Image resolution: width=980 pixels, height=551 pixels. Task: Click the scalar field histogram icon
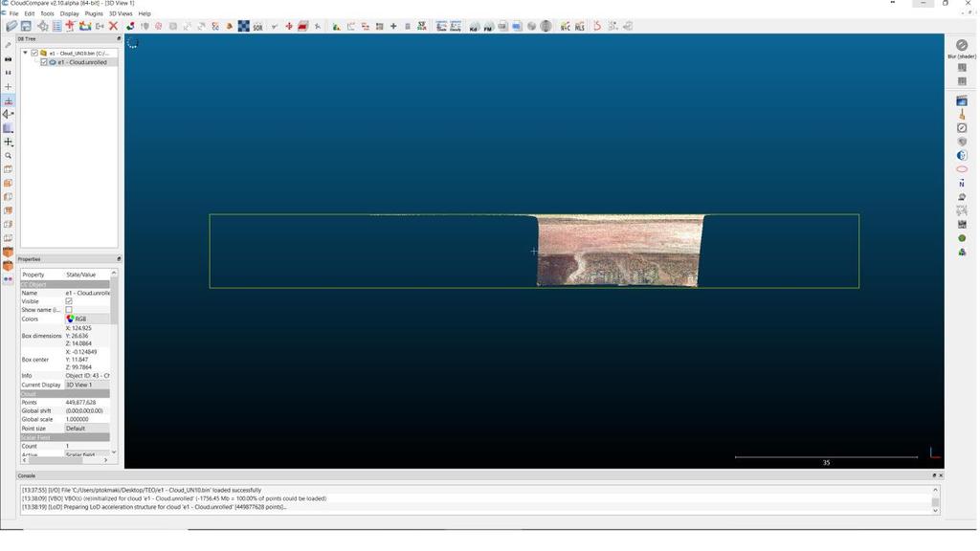(x=336, y=26)
